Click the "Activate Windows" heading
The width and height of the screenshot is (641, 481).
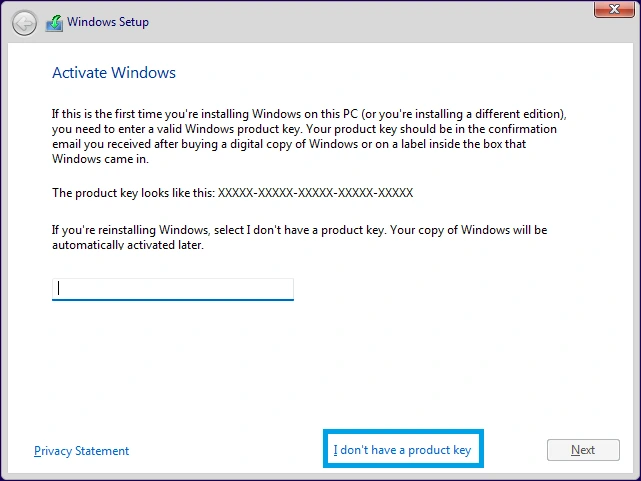(x=113, y=73)
